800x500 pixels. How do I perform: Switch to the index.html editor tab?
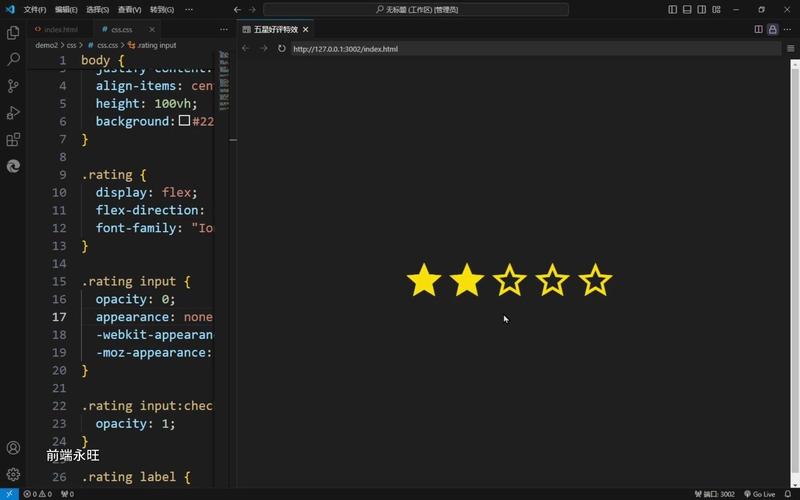coord(60,29)
